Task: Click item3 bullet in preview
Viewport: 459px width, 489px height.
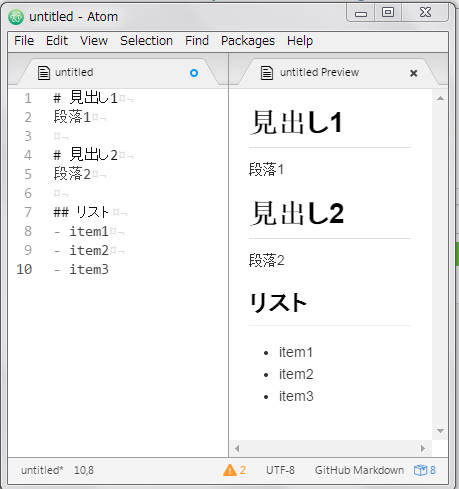Action: (296, 396)
